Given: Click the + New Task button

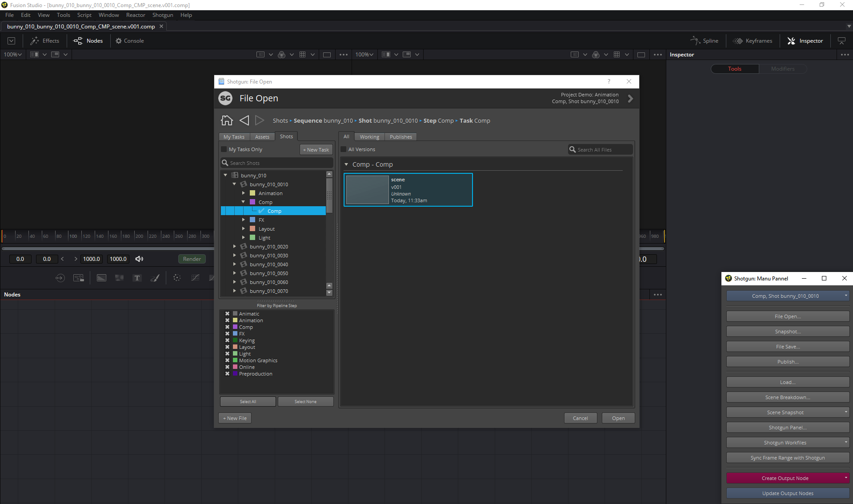Looking at the screenshot, I should (x=316, y=150).
